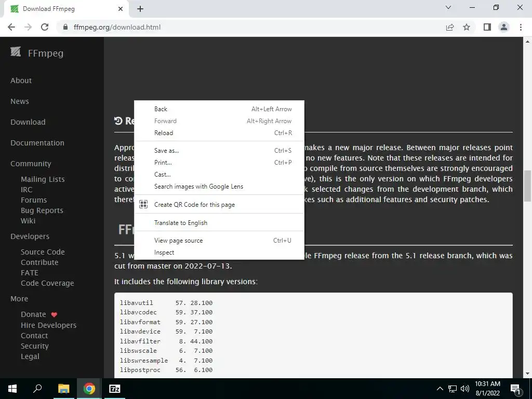The height and width of the screenshot is (399, 532).
Task: Open the About sidebar link
Action: 21,81
